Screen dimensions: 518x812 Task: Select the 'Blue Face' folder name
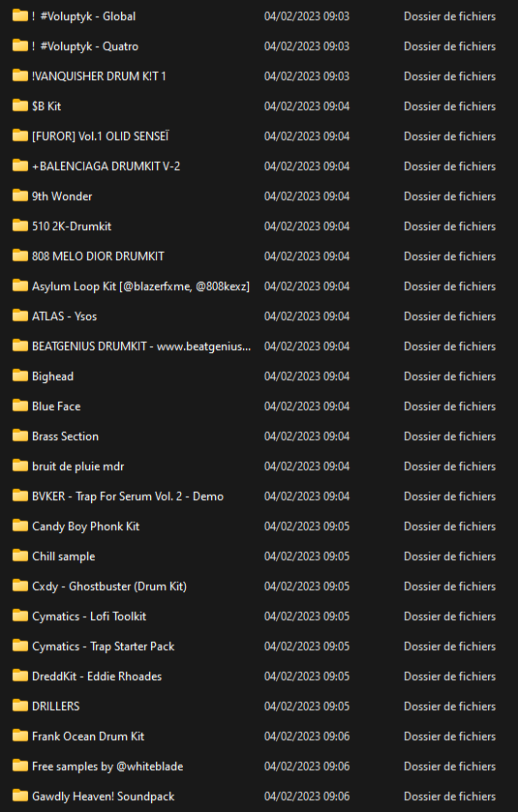(56, 406)
